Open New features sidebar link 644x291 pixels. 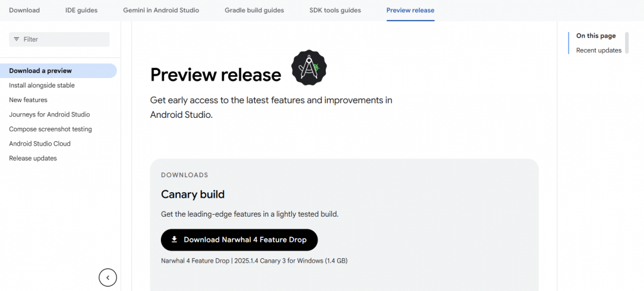tap(28, 100)
